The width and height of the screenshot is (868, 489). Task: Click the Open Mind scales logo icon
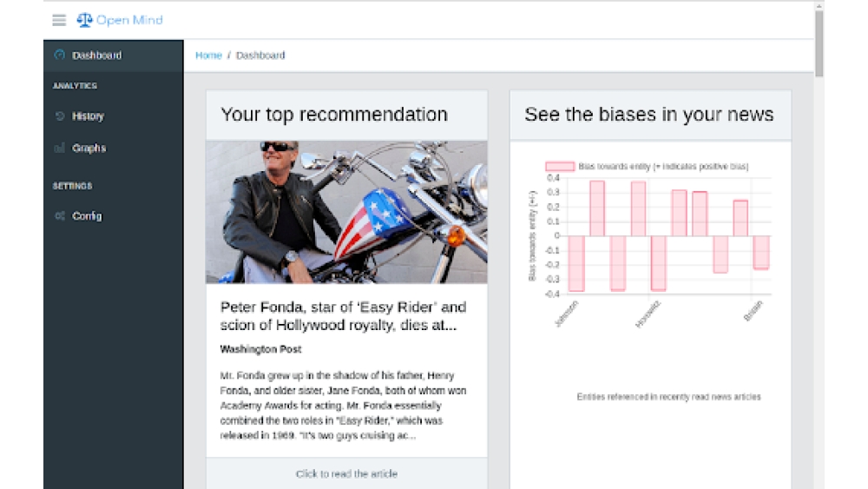pyautogui.click(x=84, y=20)
